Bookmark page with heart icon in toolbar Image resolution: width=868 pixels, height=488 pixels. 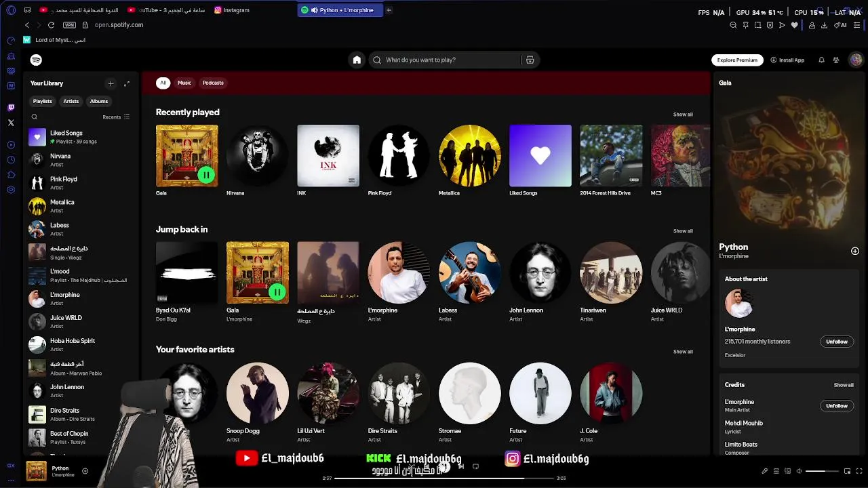pos(795,25)
